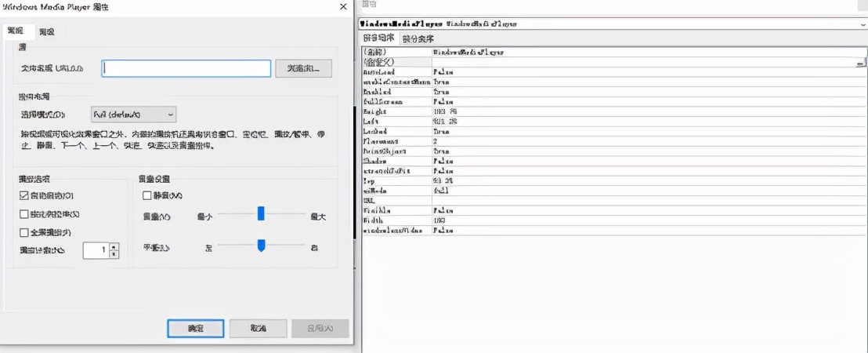Select the fullScreen property row
The height and width of the screenshot is (353, 868).
[x=613, y=101]
